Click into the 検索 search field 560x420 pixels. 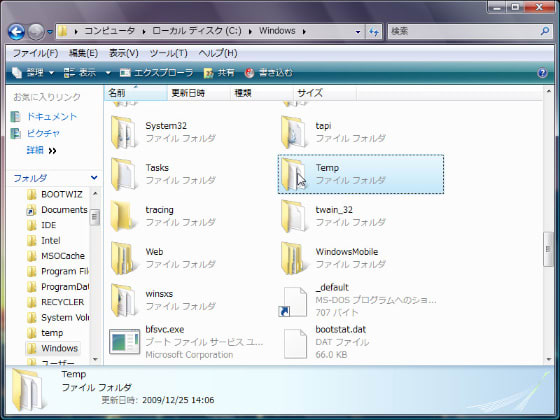click(464, 31)
